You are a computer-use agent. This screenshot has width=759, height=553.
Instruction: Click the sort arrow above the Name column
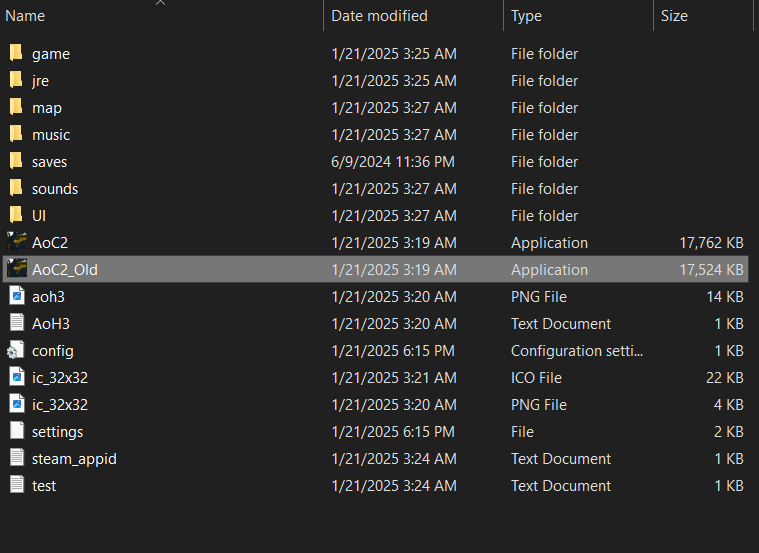tap(161, 3)
